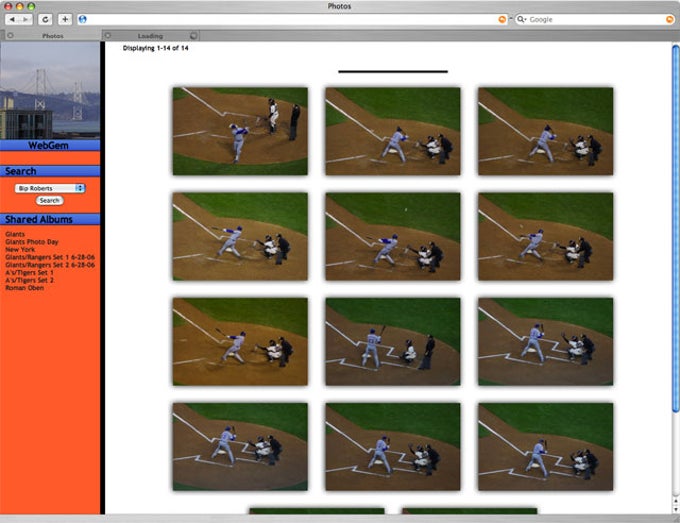Click the Shared Albums heading
Screen dimensions: 680x523
pyautogui.click(x=39, y=219)
